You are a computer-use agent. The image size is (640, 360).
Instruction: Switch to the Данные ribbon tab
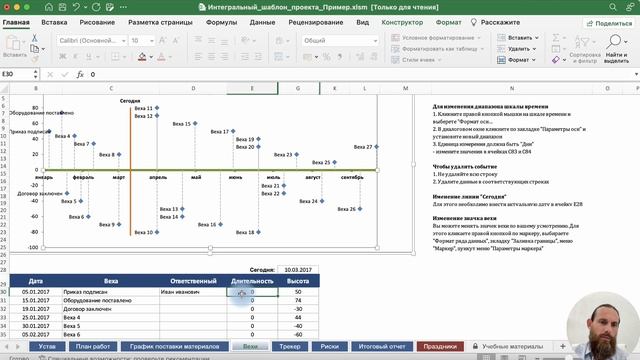point(262,22)
